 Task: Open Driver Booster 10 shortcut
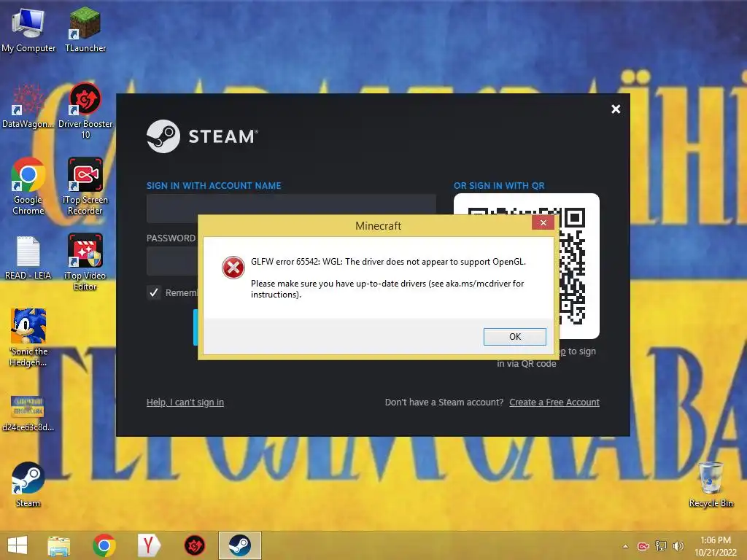pyautogui.click(x=85, y=111)
